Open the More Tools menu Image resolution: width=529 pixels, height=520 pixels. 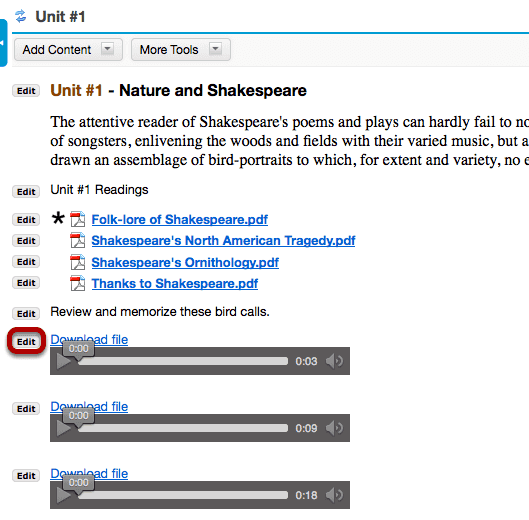[x=181, y=50]
